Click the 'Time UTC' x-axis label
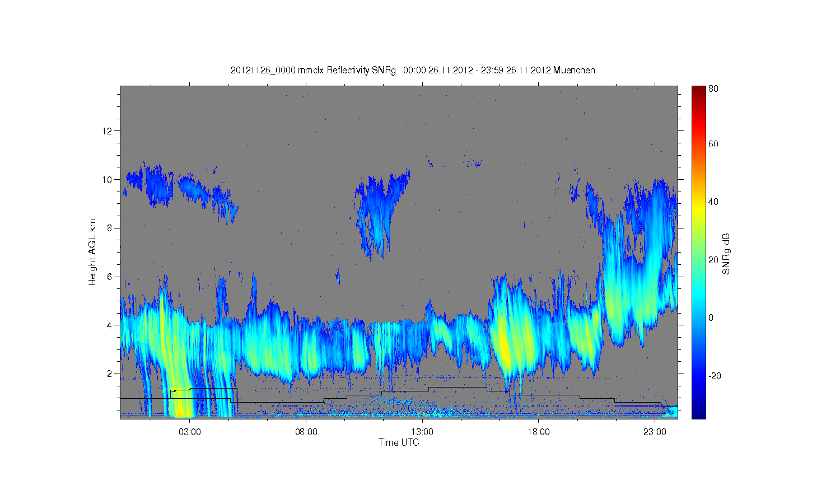The height and width of the screenshot is (504, 840). [399, 442]
